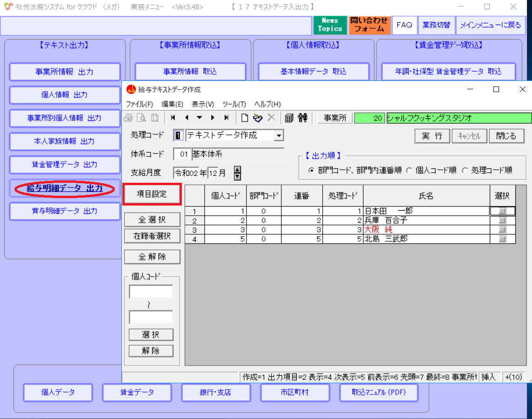Viewport: 532px width, 419px height.
Task: Increase 支給月度 with the spinner up arrow
Action: (238, 170)
